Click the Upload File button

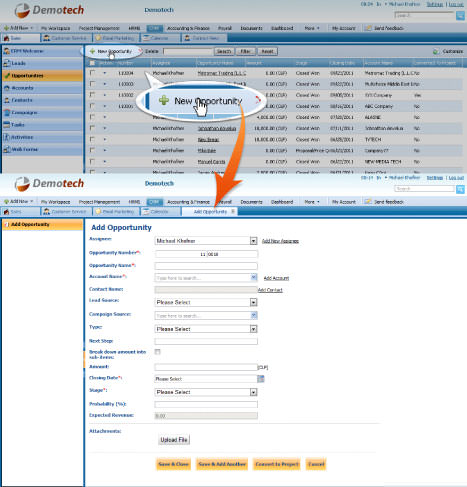(174, 440)
